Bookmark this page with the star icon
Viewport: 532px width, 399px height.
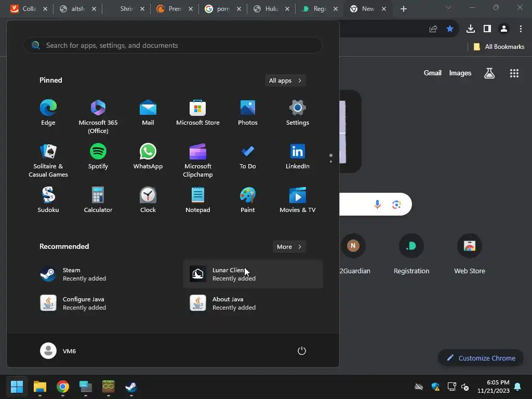[x=450, y=29]
